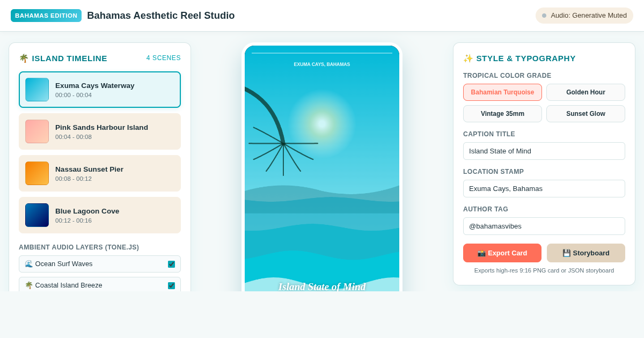Click the wave icon on Ocean Surf
Screen dimensions: 644x338
point(29,264)
